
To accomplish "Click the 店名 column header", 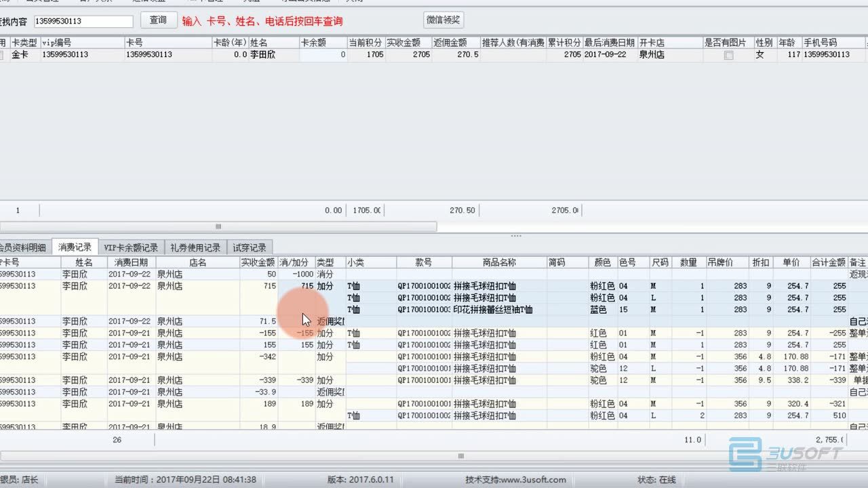I will tap(197, 262).
